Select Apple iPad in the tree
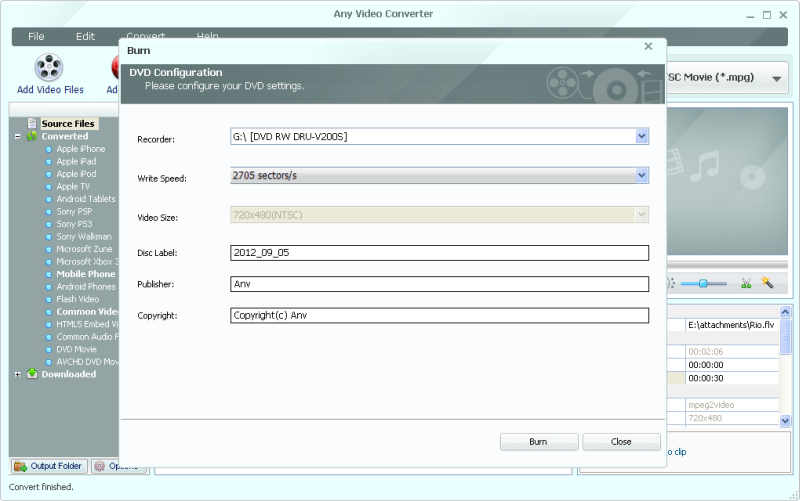 76,161
